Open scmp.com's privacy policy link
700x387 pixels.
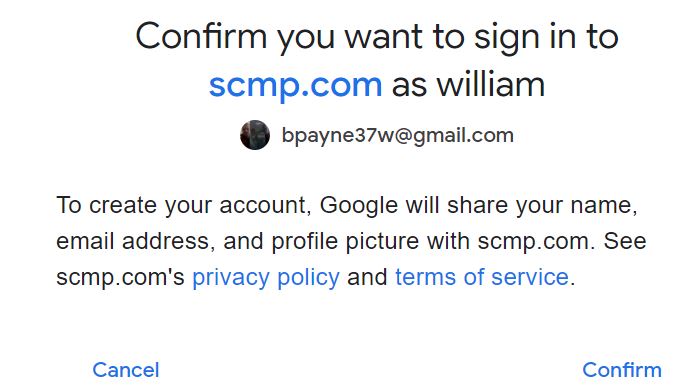tap(266, 277)
